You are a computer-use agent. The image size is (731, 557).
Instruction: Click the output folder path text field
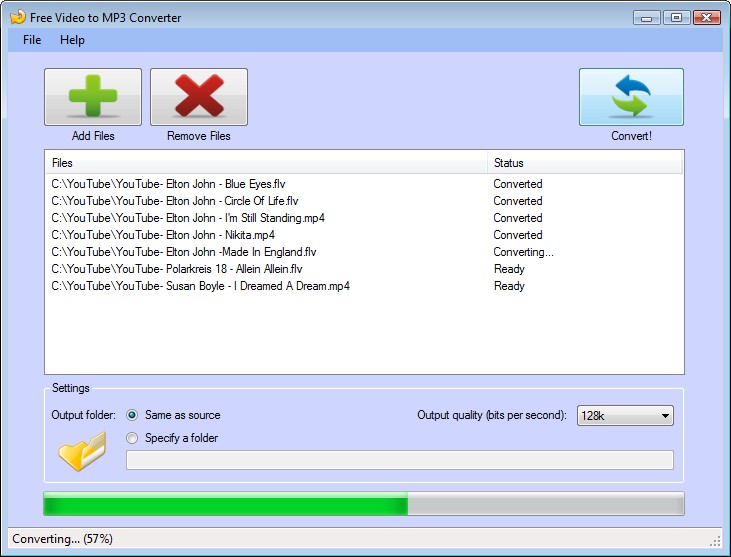click(x=400, y=460)
